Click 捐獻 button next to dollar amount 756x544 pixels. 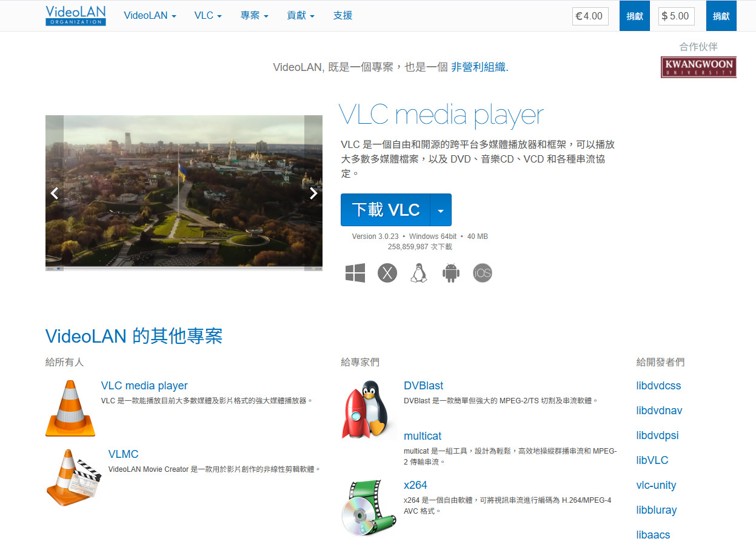coord(721,16)
